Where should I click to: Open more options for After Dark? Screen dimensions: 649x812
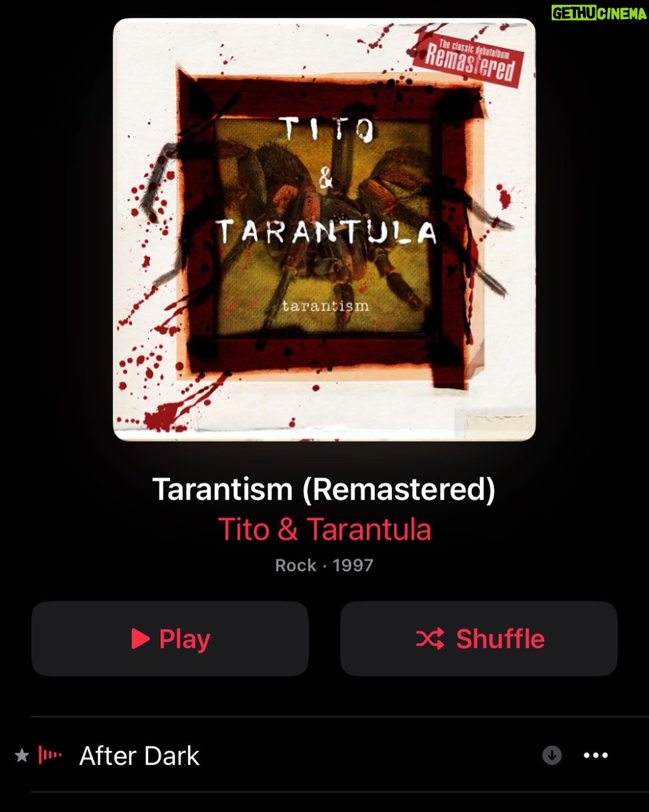tap(596, 755)
